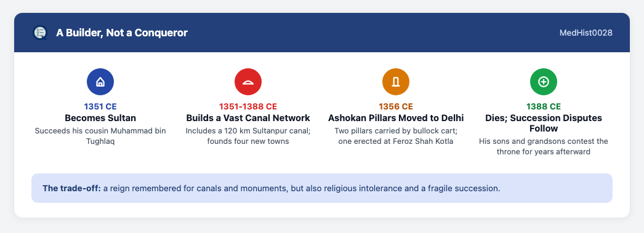The width and height of the screenshot is (644, 233).
Task: Click the red canal bridge icon
Action: pos(248,82)
